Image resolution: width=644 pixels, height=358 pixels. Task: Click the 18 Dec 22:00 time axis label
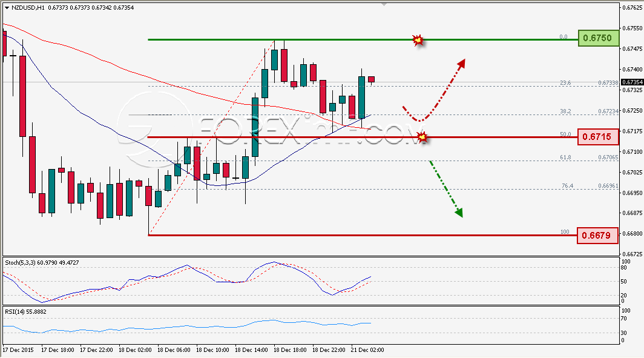click(x=329, y=350)
